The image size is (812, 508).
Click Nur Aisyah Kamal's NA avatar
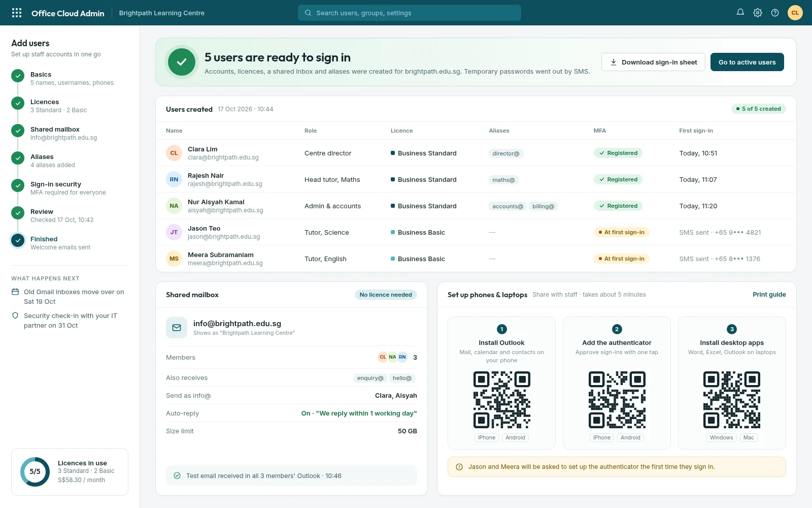point(174,206)
